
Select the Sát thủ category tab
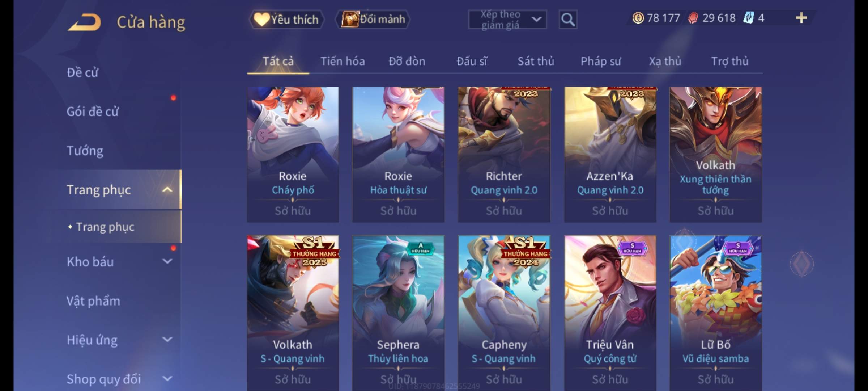pyautogui.click(x=536, y=61)
